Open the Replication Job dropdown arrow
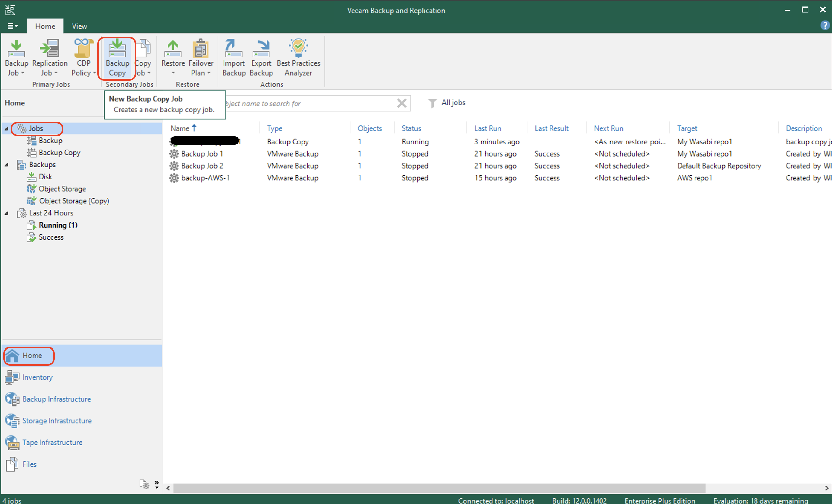The width and height of the screenshot is (832, 504). 56,73
